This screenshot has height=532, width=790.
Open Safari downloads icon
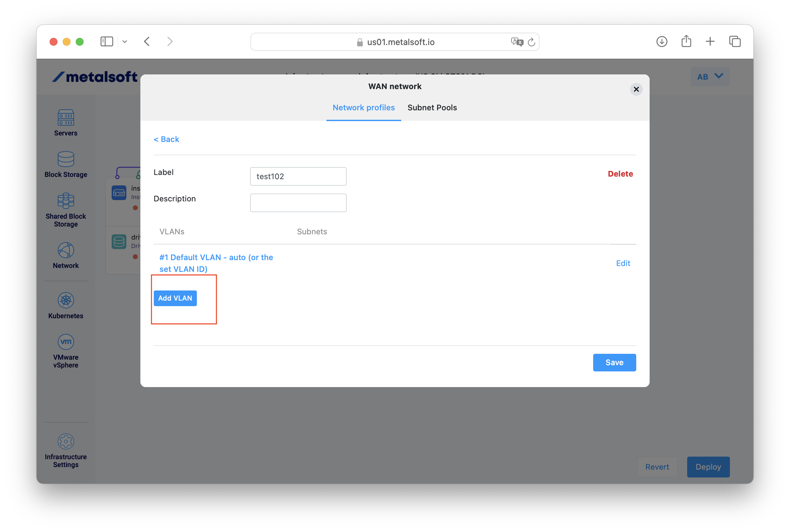click(661, 41)
